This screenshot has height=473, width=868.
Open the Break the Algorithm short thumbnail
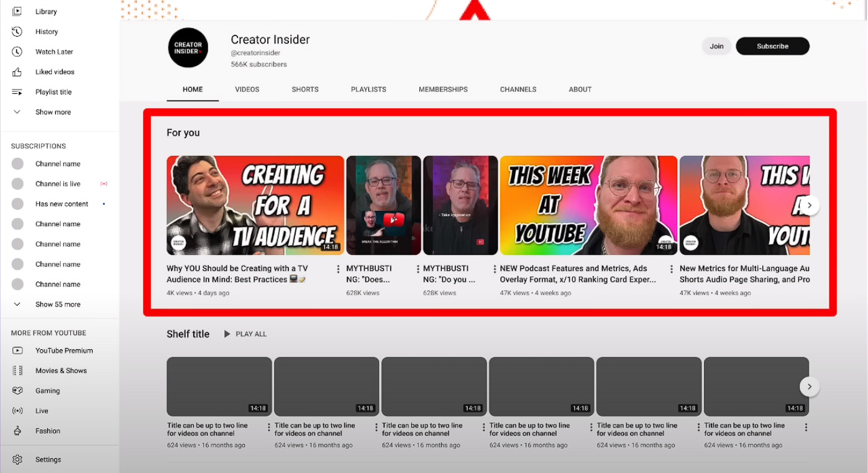383,205
